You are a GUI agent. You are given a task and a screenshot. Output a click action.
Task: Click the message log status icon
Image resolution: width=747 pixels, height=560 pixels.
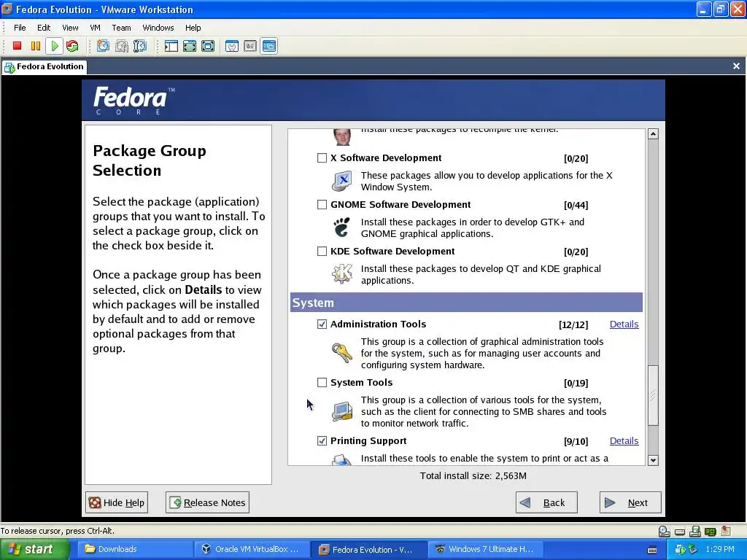click(x=726, y=531)
